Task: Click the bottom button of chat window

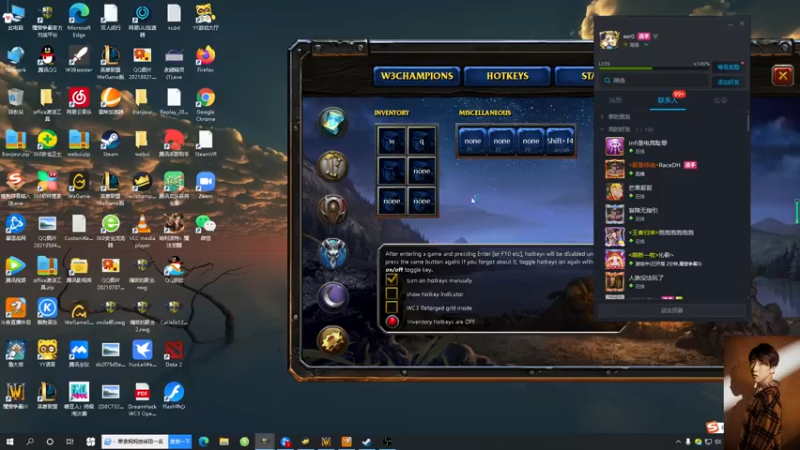Action: pyautogui.click(x=671, y=310)
